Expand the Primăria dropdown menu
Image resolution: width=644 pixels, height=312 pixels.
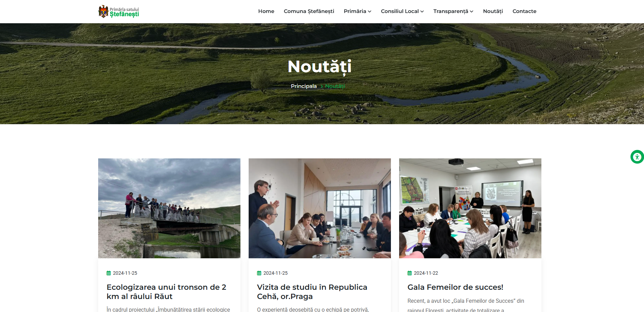click(357, 11)
